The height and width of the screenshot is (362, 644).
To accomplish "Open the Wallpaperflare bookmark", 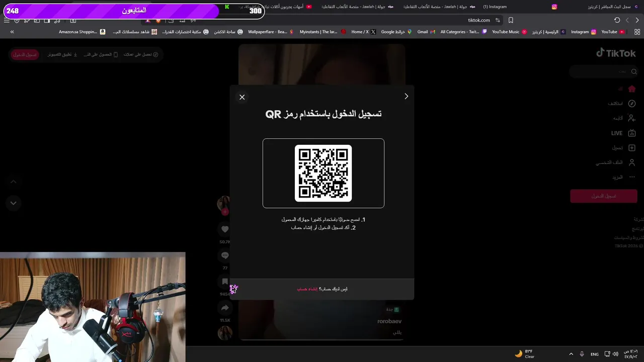I will click(271, 32).
